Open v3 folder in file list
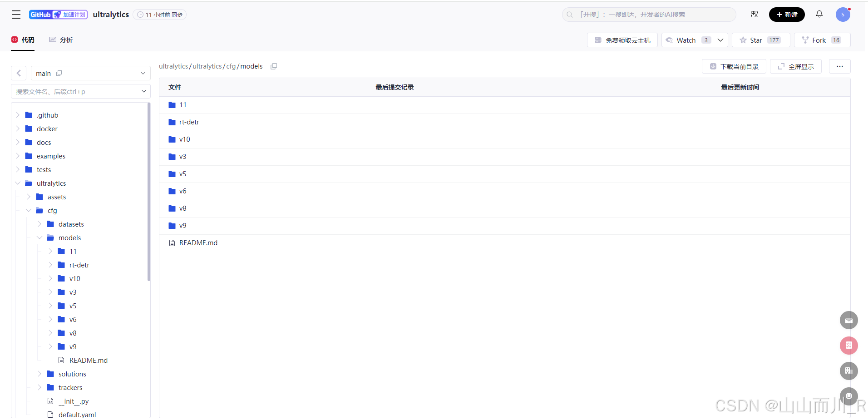The width and height of the screenshot is (868, 420). (182, 157)
